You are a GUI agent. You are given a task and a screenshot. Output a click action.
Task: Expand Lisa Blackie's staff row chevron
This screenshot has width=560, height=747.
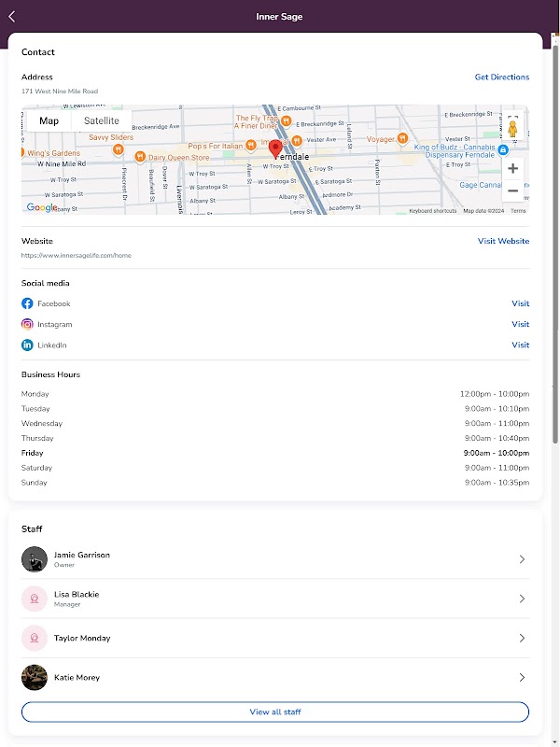(522, 599)
